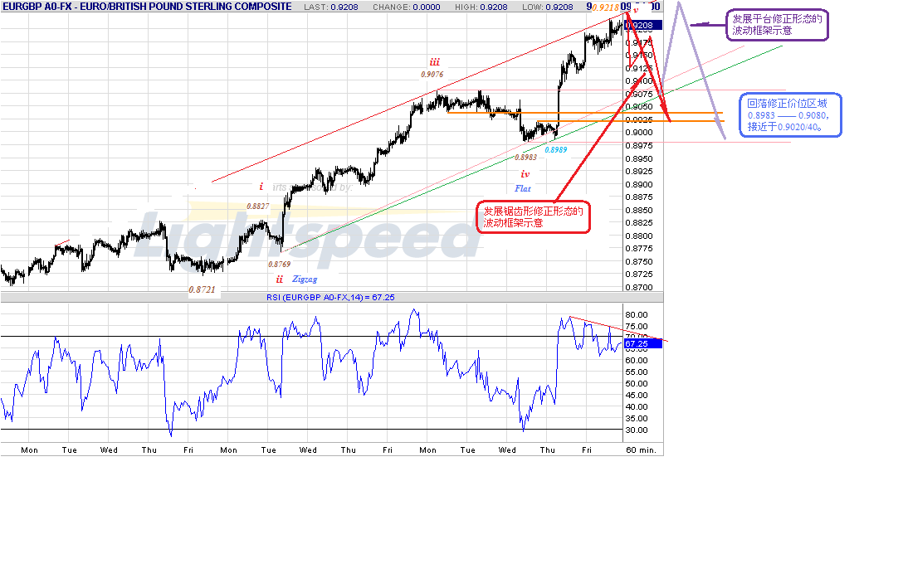Click the 0.8750 price axis label
The image size is (903, 588).
639,262
